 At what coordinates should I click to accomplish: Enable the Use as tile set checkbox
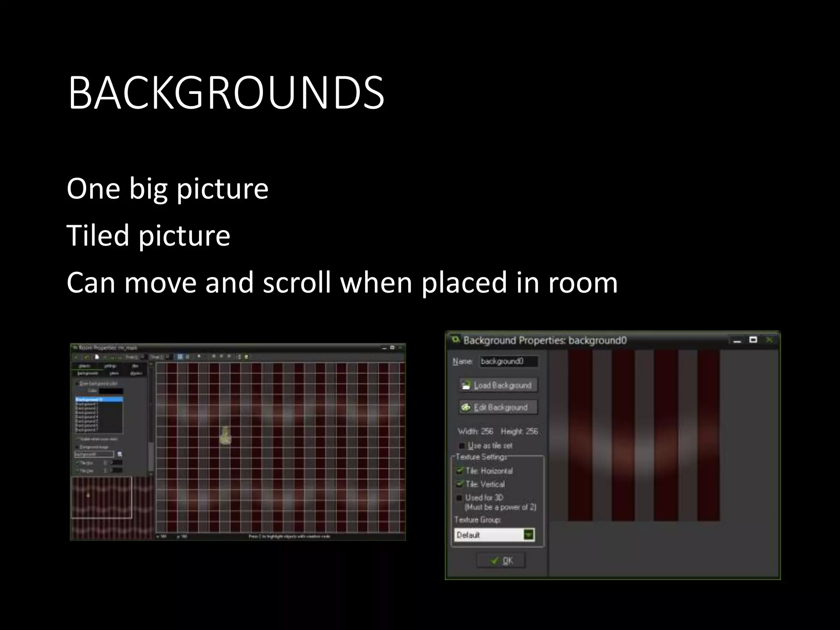click(462, 445)
